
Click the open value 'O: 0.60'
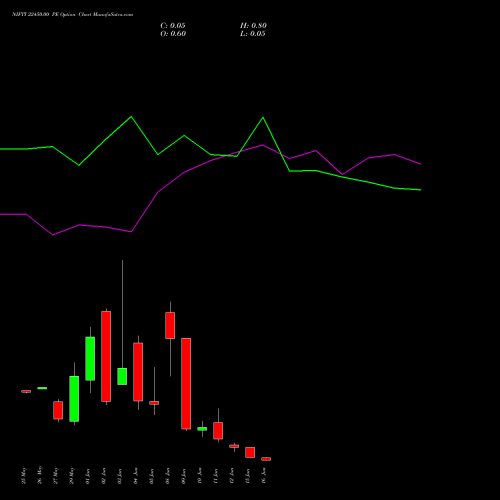click(173, 34)
